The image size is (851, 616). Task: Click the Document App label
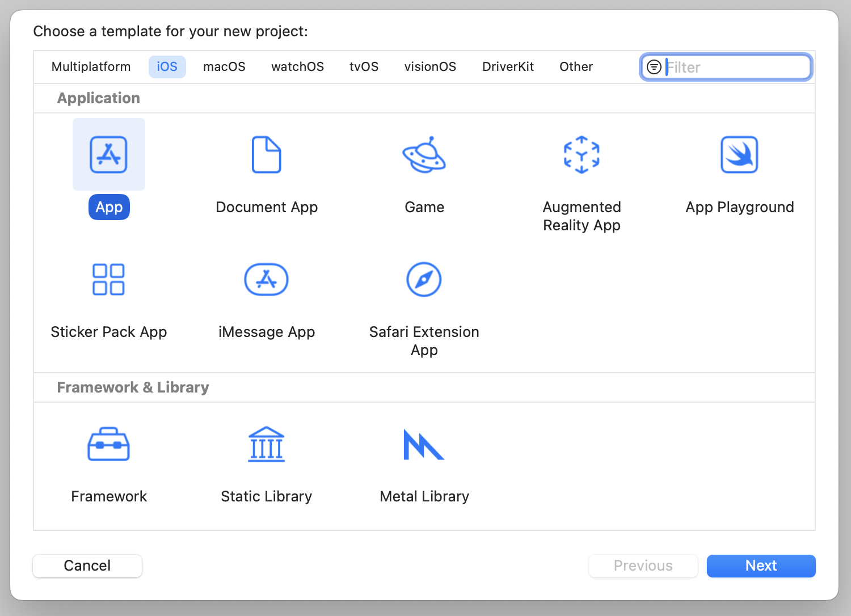click(267, 207)
